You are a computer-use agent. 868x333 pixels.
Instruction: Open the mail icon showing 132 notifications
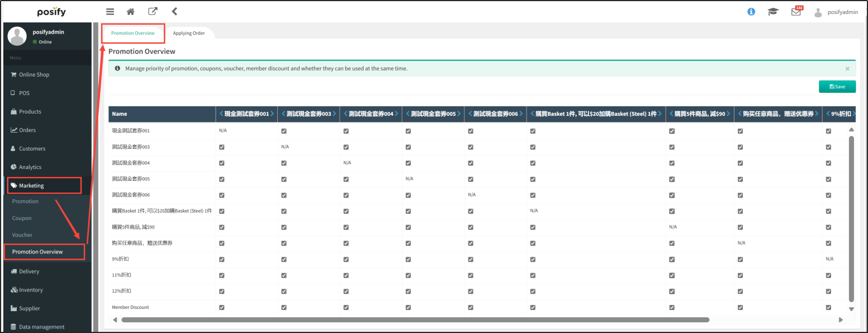(796, 11)
